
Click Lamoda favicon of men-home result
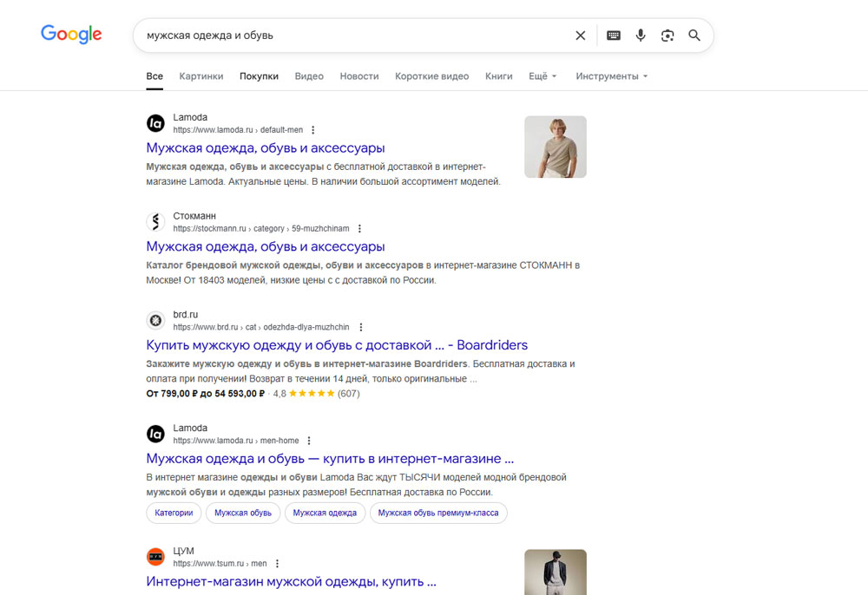pos(155,434)
